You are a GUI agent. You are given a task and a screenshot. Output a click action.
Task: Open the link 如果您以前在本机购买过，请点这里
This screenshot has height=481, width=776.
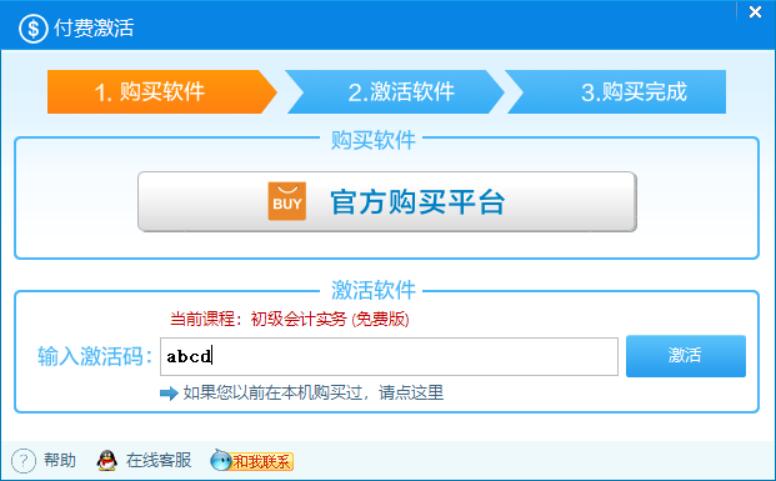tap(313, 393)
